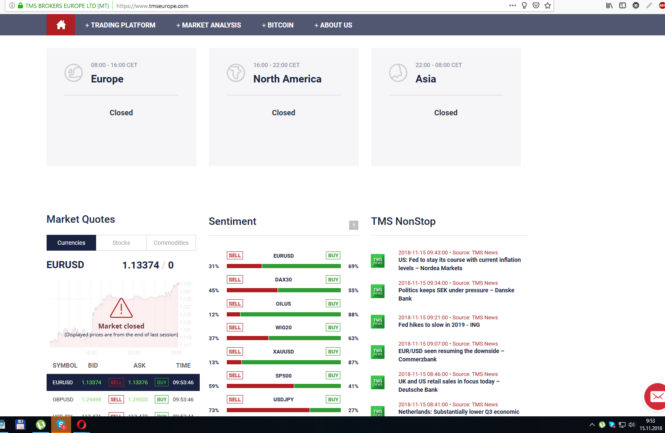Screen dimensions: 665x433
Task: Open news 'EUR/USD seen resuming the downside'
Action: tap(451, 355)
